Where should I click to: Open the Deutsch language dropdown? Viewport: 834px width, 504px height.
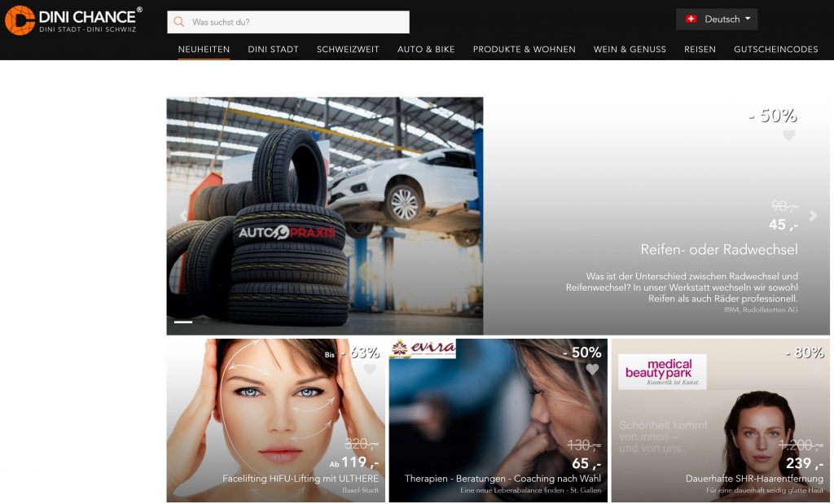tap(717, 20)
